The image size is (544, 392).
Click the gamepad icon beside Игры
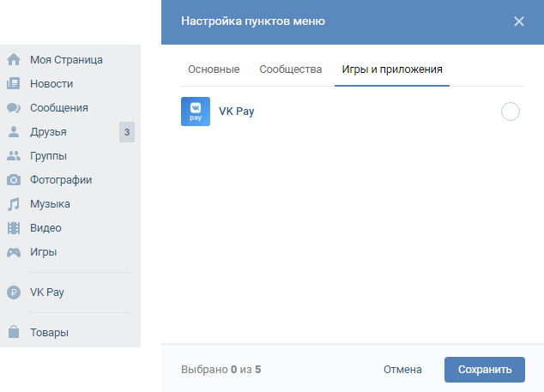click(x=14, y=252)
